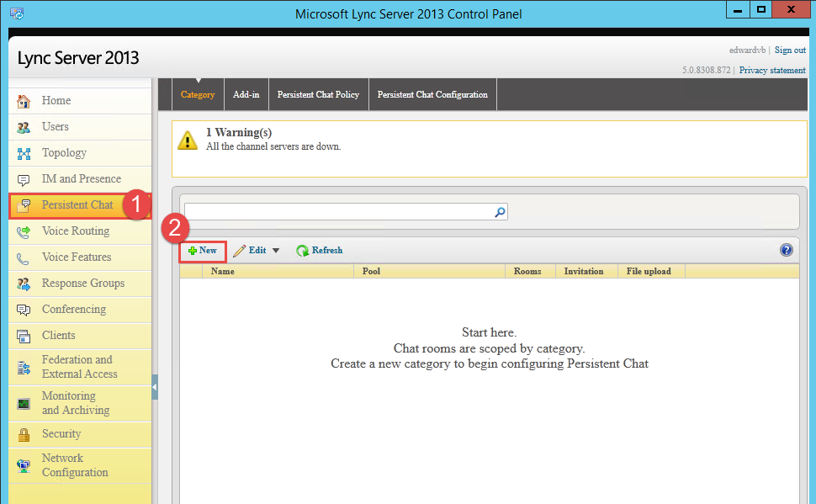Screen dimensions: 816x504
Task: Click the pencil Edit icon
Action: point(240,251)
